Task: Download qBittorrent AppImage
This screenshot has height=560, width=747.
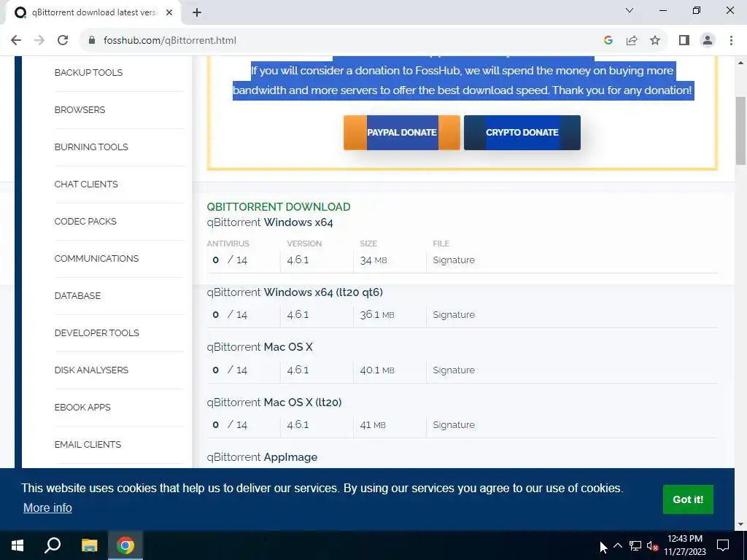Action: (262, 457)
